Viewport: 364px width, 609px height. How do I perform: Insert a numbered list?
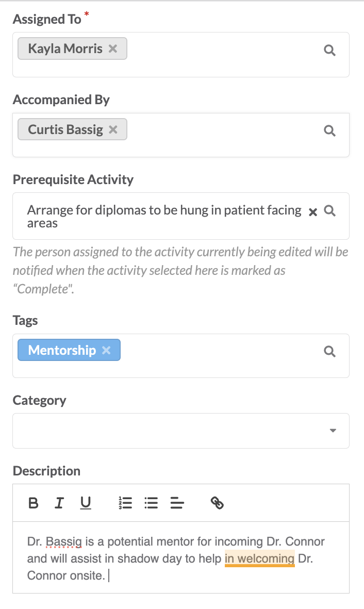[125, 503]
